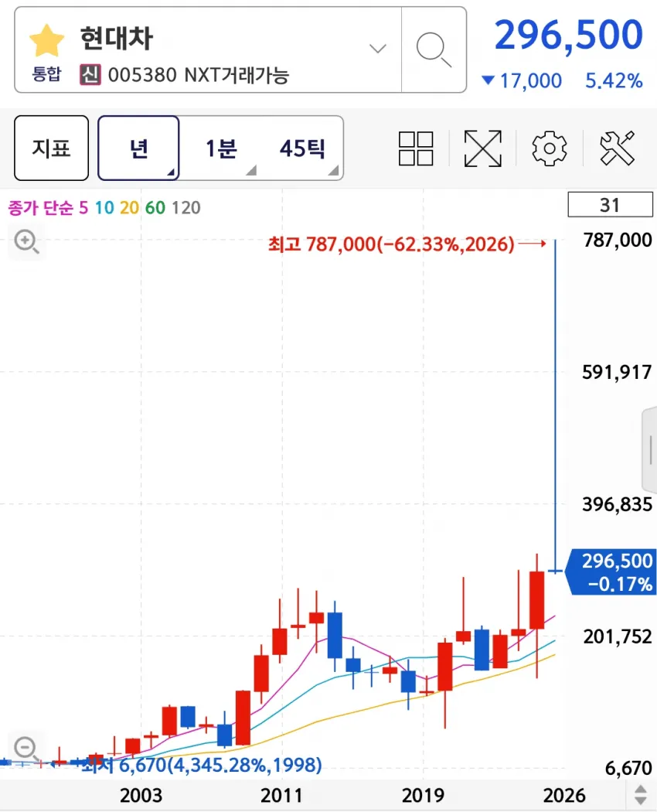Tap the yellow favorite star icon
657x812 pixels.
[x=46, y=40]
